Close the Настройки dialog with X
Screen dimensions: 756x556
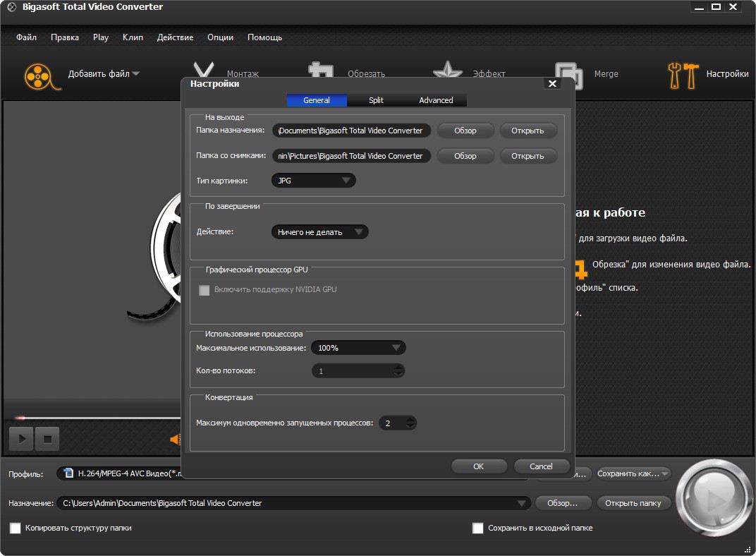coord(552,84)
